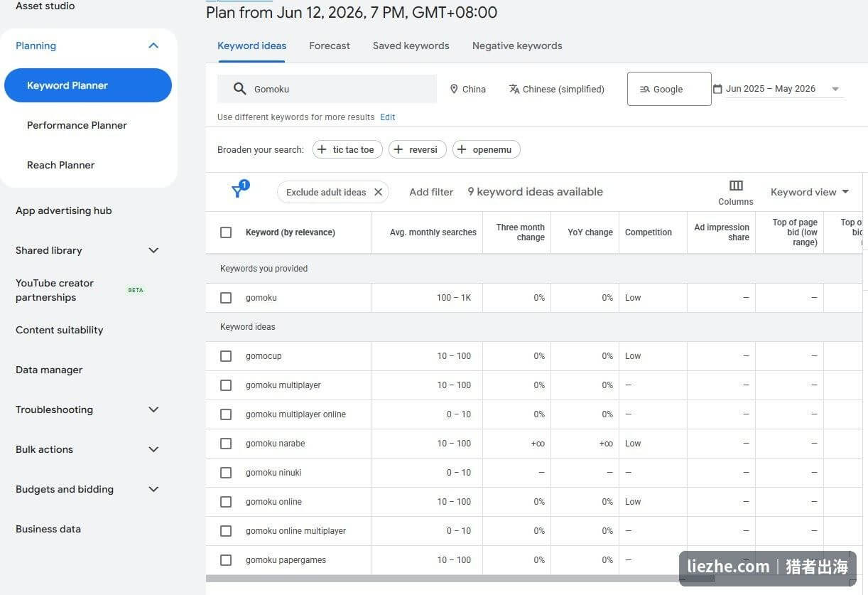
Task: Expand the Troubleshooting section
Action: click(153, 409)
